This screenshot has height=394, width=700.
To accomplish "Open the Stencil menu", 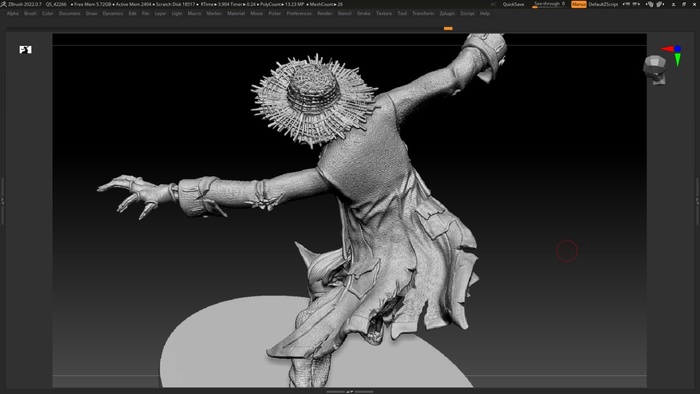I will pos(345,13).
